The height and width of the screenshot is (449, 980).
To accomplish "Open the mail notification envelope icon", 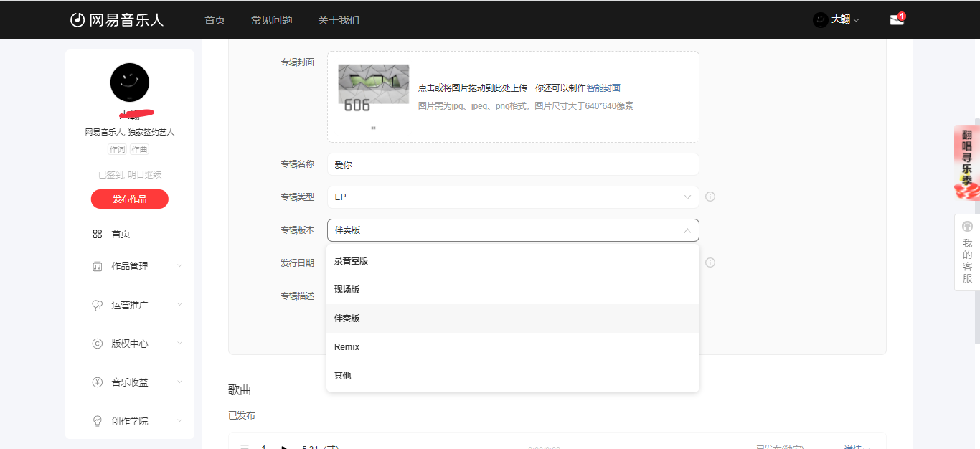I will point(896,20).
